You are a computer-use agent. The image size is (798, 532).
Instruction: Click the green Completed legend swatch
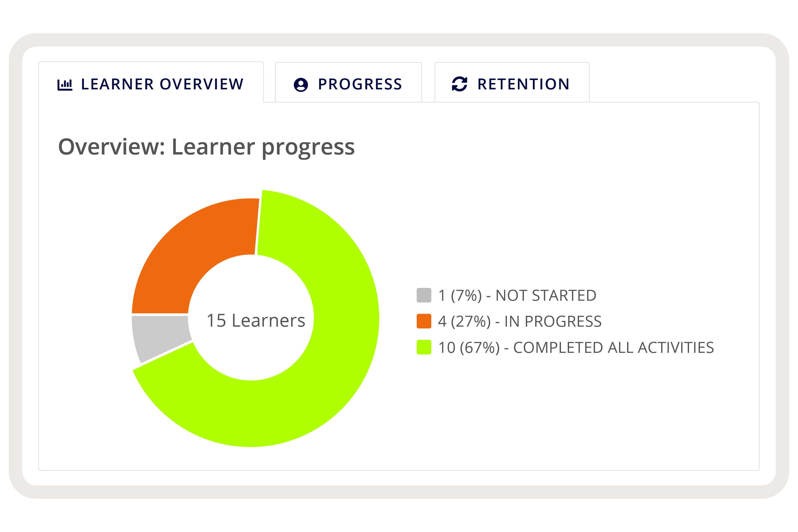[x=424, y=347]
